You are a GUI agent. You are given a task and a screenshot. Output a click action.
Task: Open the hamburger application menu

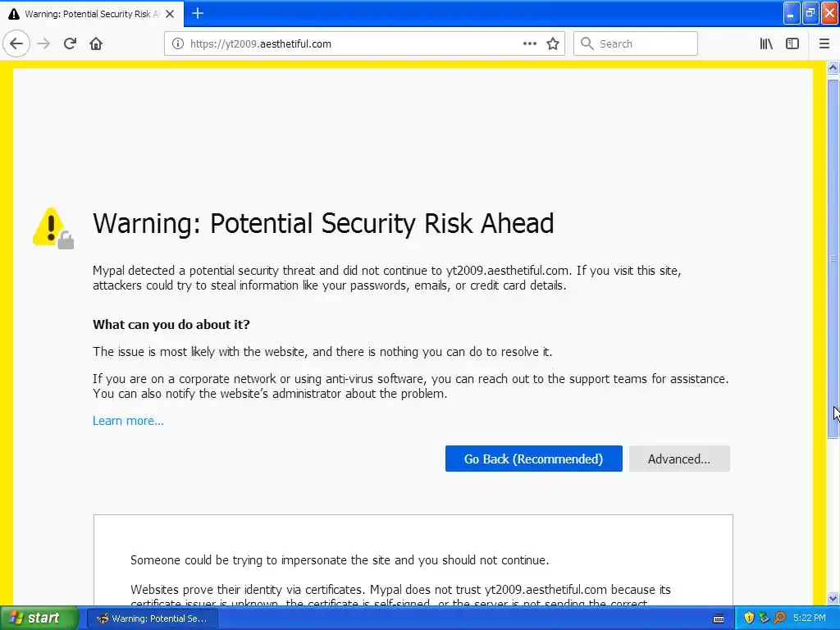tap(824, 43)
